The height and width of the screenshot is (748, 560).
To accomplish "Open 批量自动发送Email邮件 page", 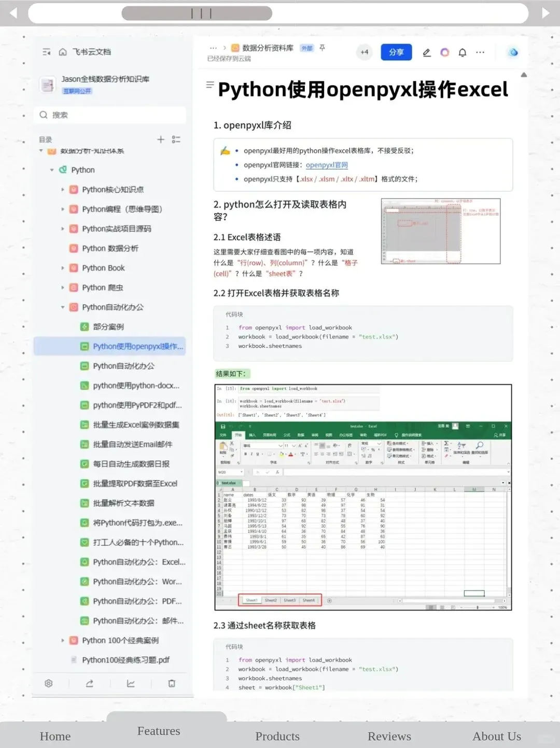I will (x=132, y=444).
